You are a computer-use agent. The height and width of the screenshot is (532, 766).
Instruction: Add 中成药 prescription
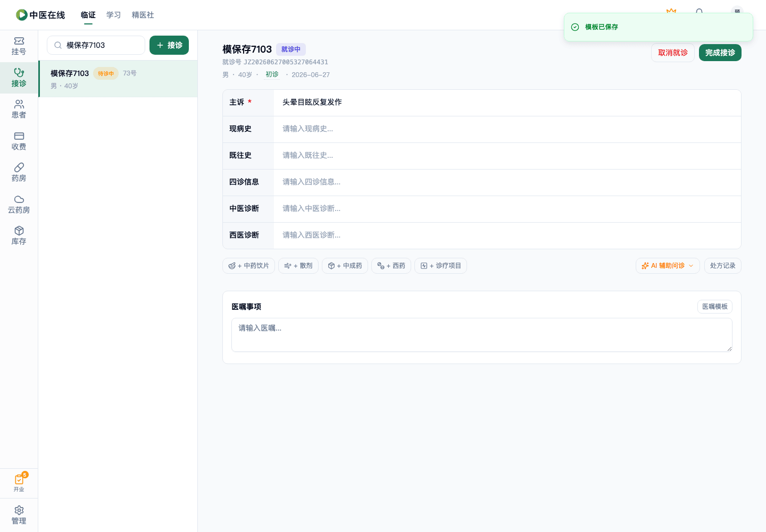[x=345, y=266]
